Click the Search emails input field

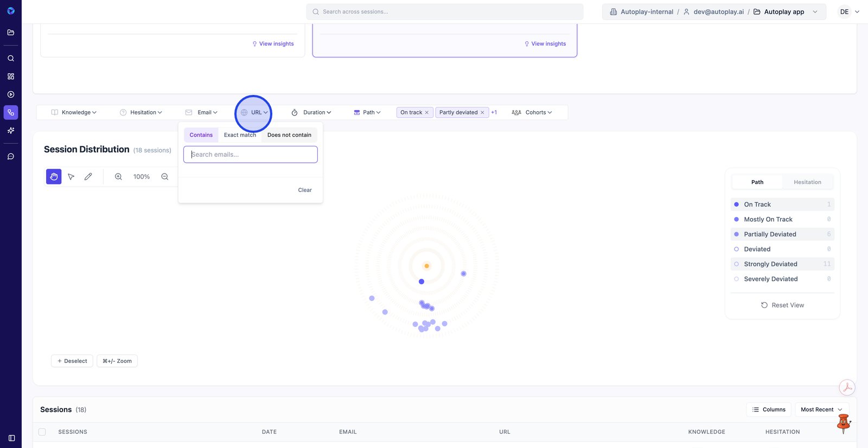251,155
